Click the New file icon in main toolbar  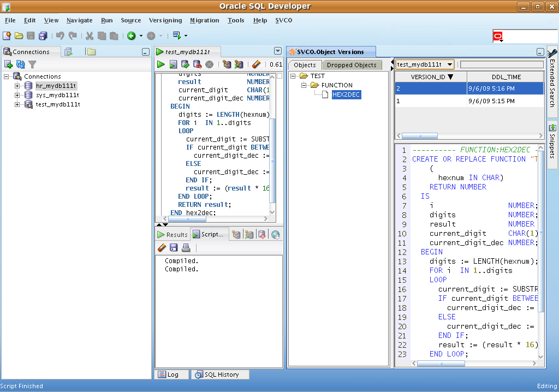click(7, 36)
